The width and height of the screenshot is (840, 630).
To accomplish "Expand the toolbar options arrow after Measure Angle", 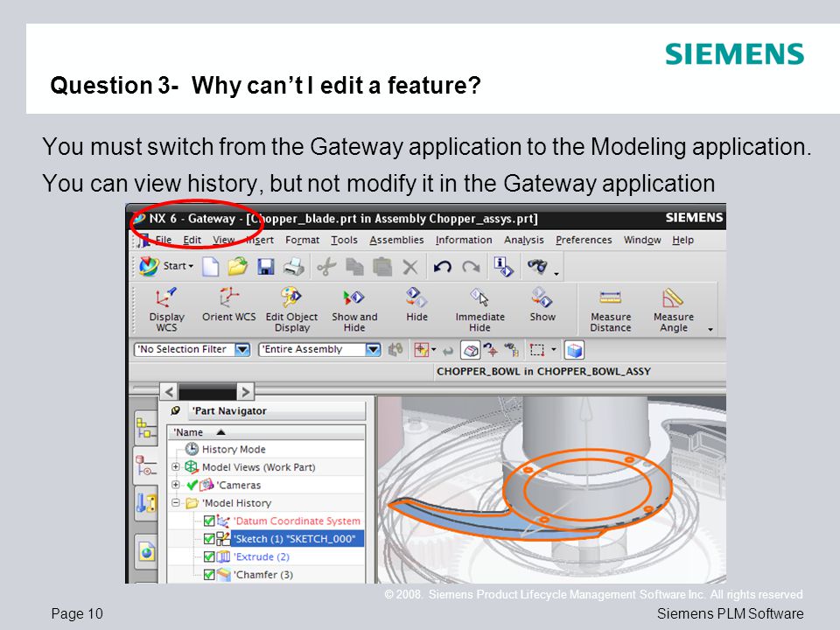I will (710, 330).
